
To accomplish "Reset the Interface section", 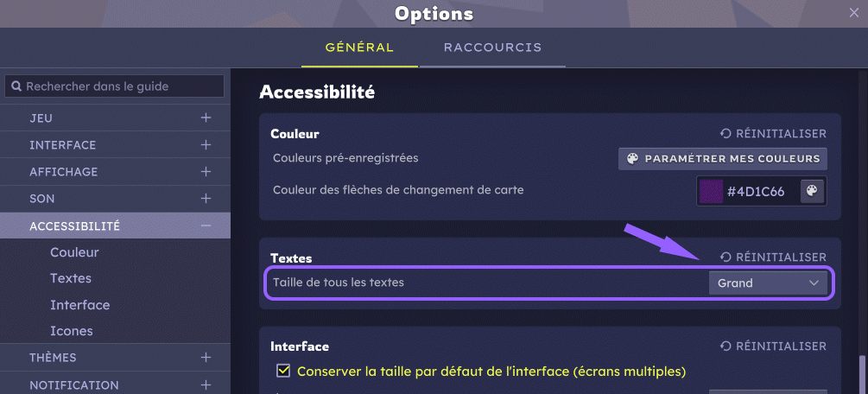I will pos(773,346).
